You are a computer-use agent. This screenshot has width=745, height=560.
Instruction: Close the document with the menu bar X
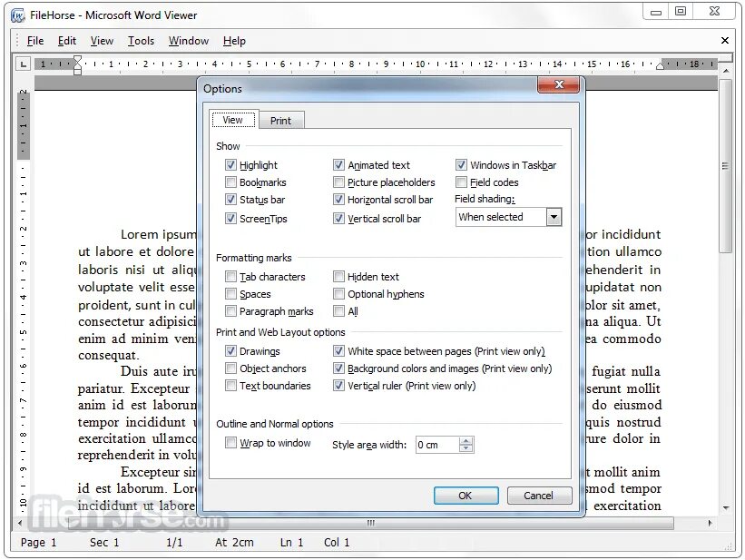(724, 41)
